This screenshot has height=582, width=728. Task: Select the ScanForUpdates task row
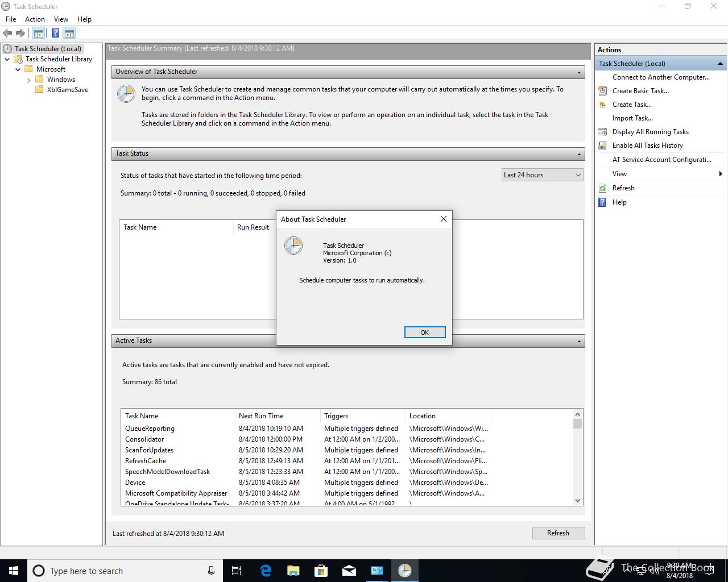[x=307, y=450]
